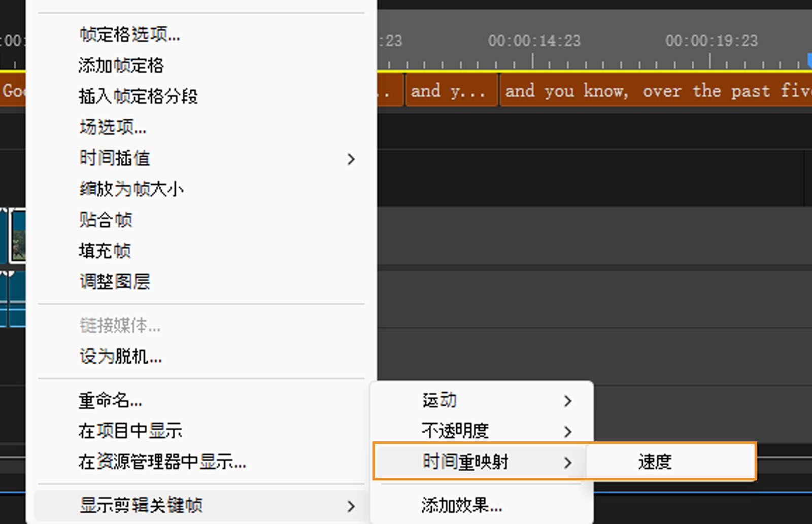Click the 00:00:14:23 mark on the time ruler

click(534, 41)
